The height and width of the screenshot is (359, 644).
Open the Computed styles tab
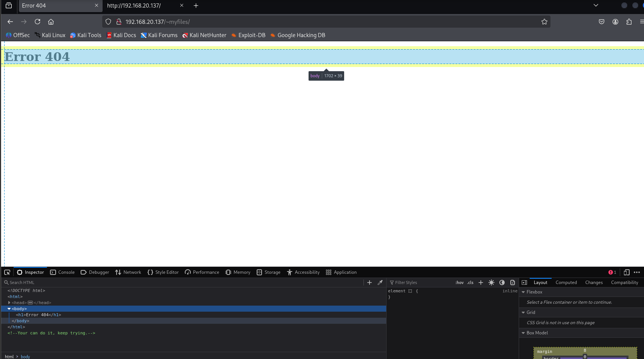pos(566,283)
